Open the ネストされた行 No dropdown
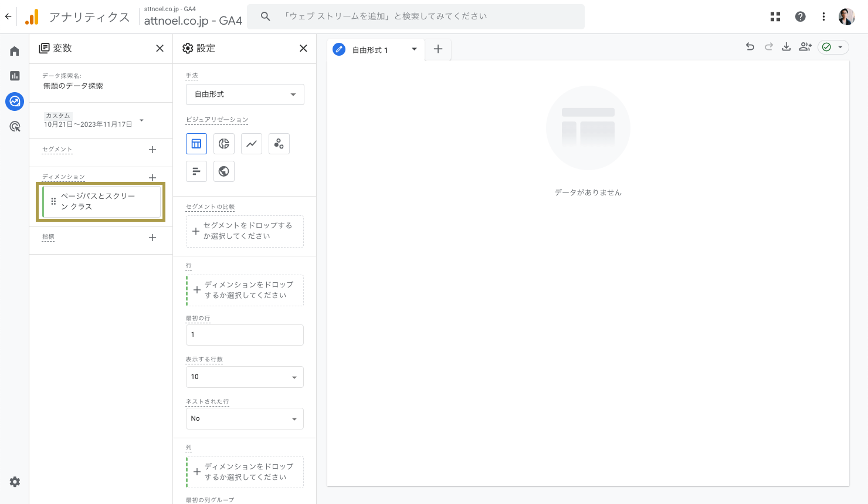Viewport: 868px width, 504px height. pyautogui.click(x=245, y=418)
